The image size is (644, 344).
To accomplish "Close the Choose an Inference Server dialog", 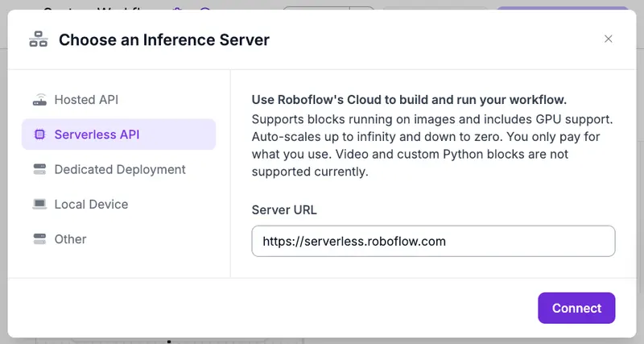I will (609, 39).
